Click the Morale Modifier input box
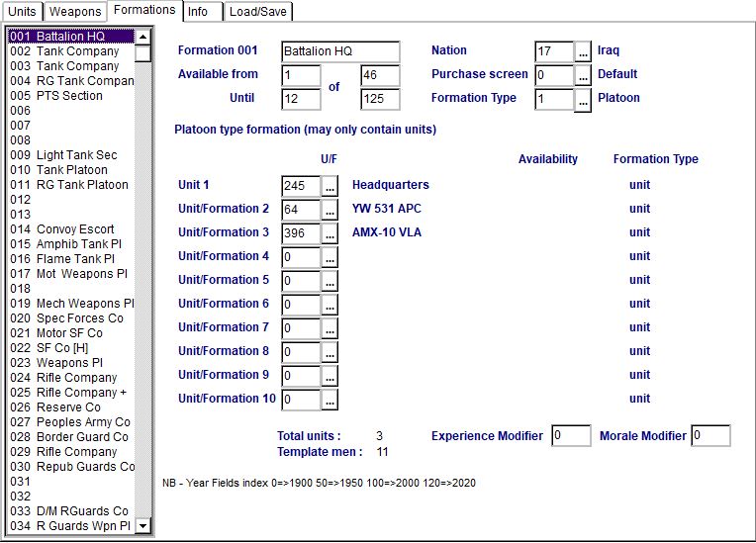 [710, 436]
